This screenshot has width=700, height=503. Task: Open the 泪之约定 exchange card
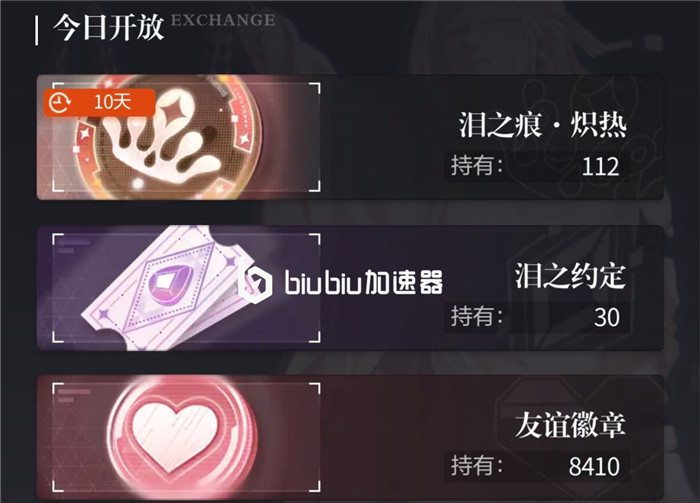350,288
